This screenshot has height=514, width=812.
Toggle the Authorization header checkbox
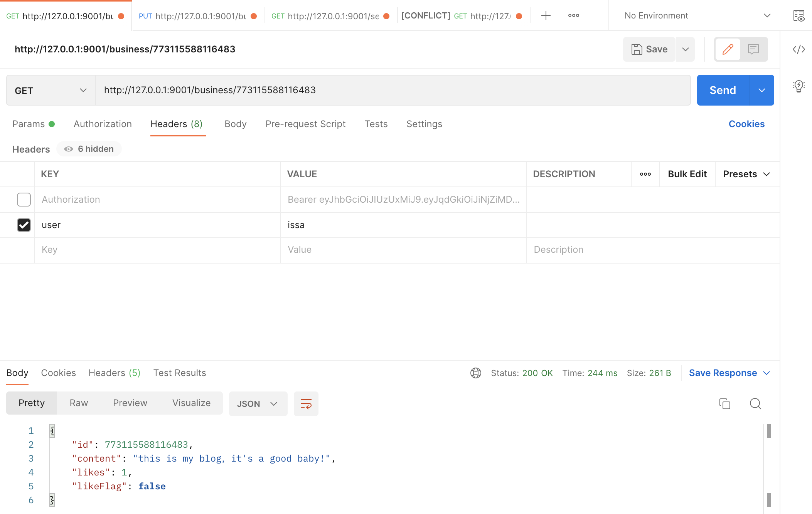click(24, 199)
